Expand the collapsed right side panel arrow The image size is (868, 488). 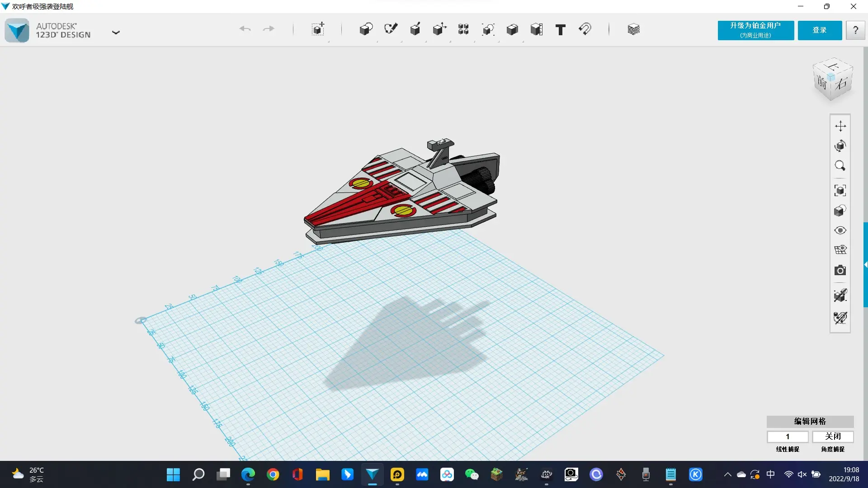click(x=865, y=265)
